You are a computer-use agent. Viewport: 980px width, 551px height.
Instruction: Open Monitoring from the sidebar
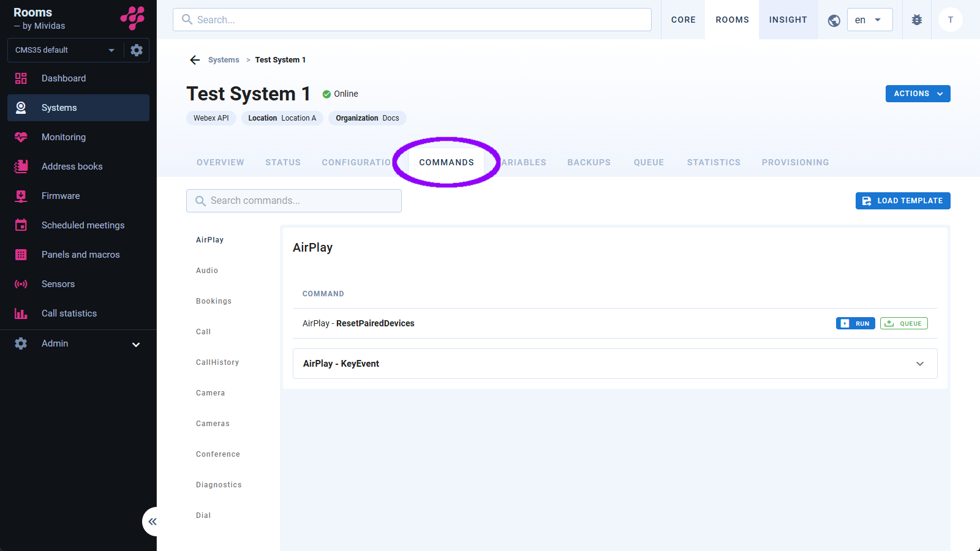click(x=64, y=137)
